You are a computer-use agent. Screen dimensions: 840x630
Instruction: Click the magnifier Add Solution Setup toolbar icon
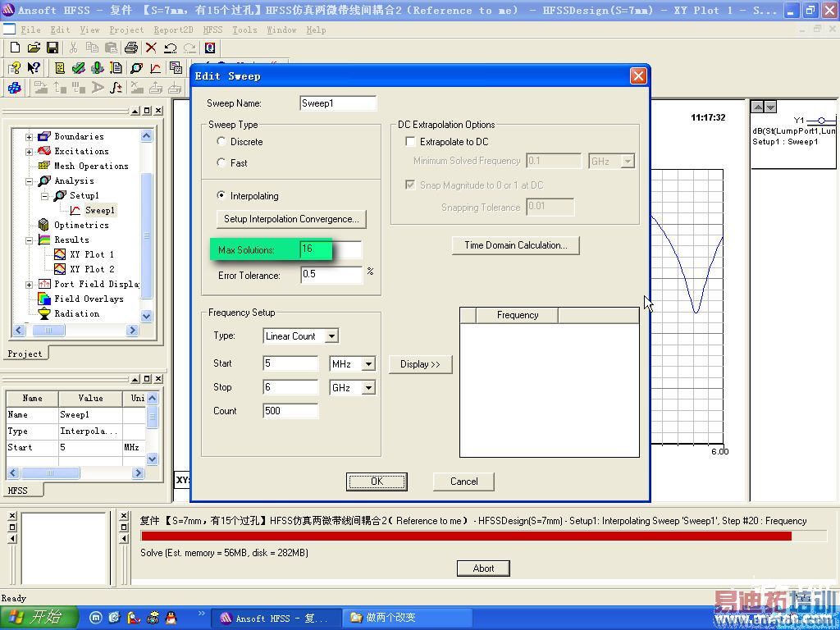tap(136, 67)
